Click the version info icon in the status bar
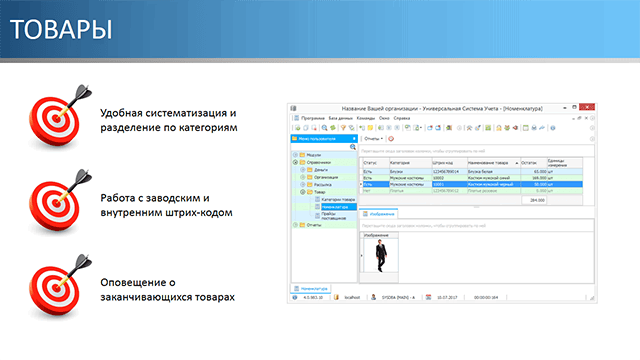 click(295, 298)
